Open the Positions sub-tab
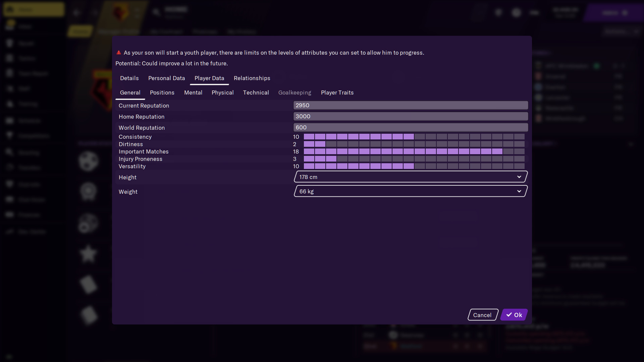The height and width of the screenshot is (362, 644). [x=162, y=93]
